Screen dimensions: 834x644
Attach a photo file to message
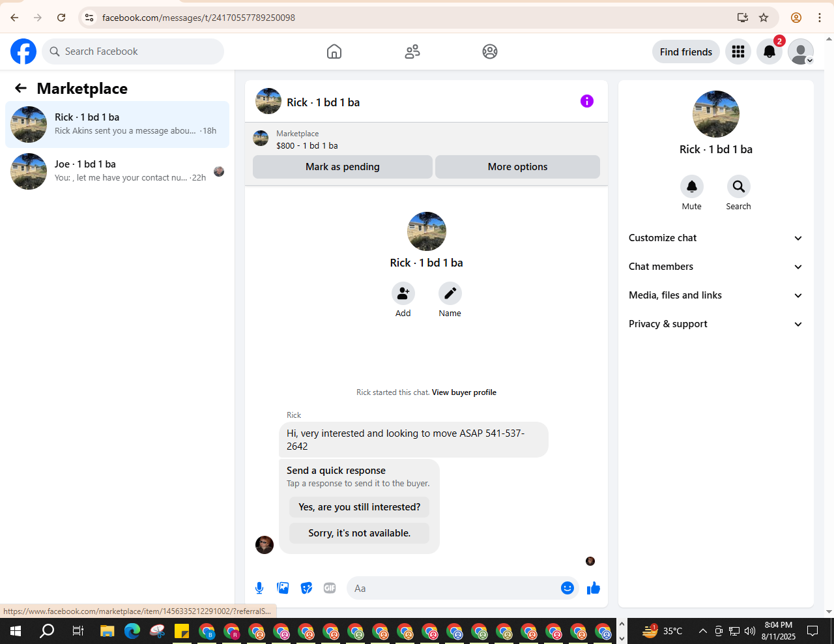point(283,588)
